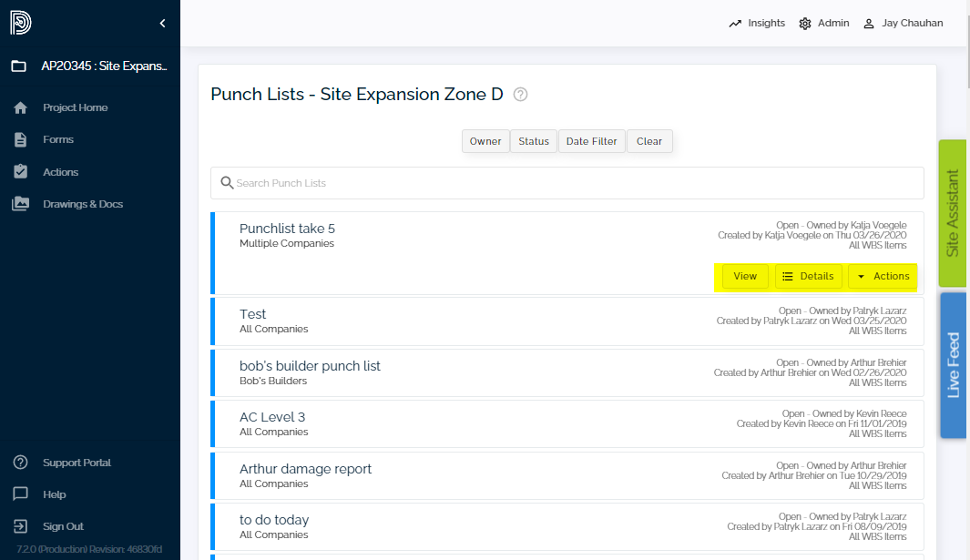Open the Actions dropdown for Punchlist take 5
This screenshot has height=560, width=970.
882,276
